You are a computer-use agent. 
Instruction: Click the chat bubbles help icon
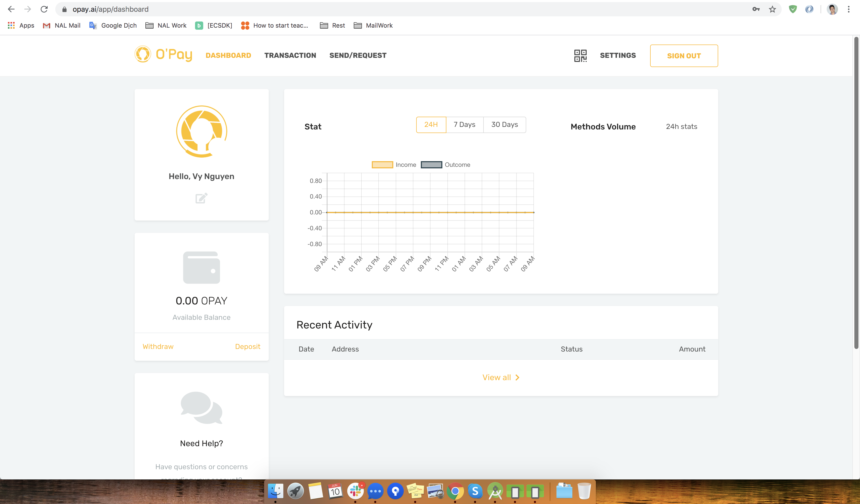(x=201, y=408)
